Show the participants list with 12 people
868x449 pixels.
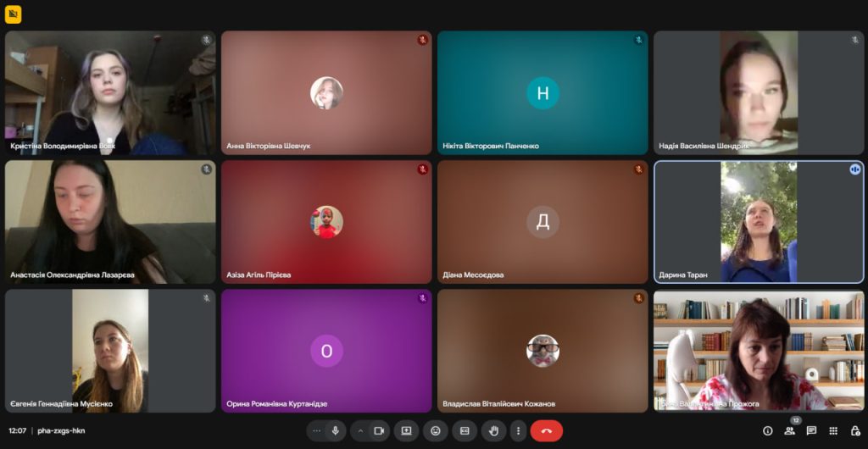(790, 430)
